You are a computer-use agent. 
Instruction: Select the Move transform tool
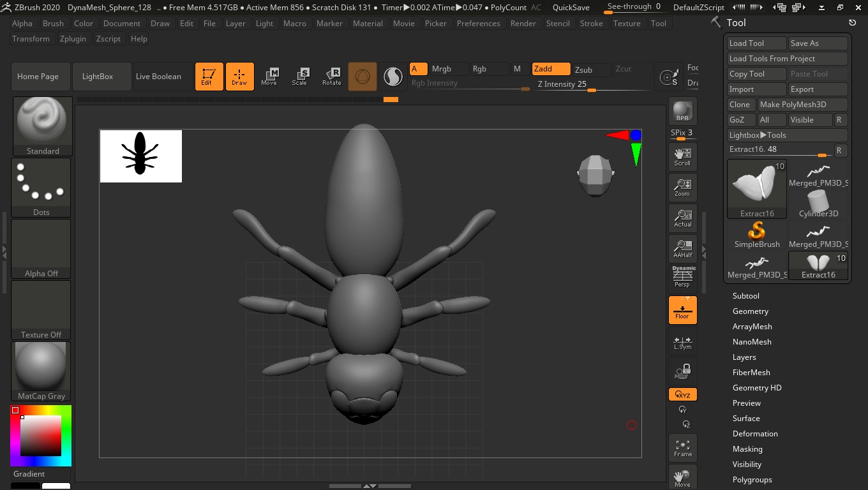[x=269, y=77]
